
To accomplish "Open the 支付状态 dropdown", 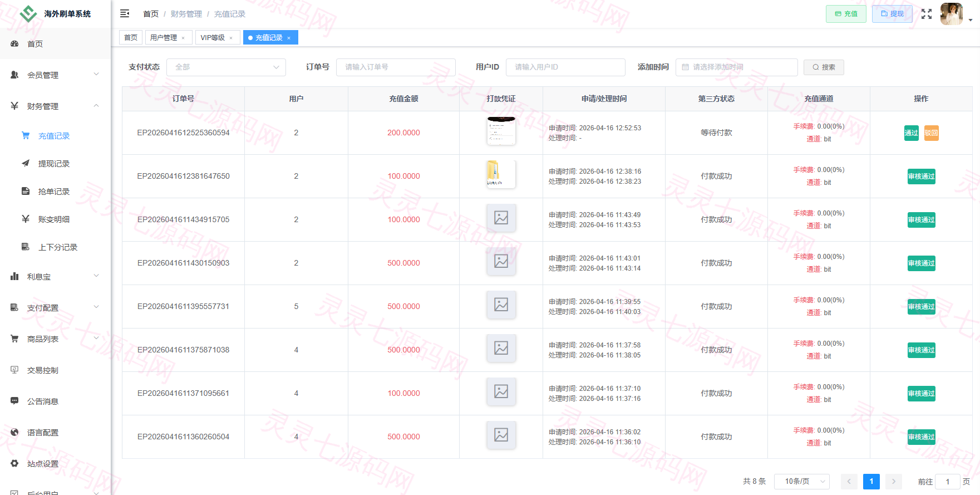I will (x=226, y=67).
